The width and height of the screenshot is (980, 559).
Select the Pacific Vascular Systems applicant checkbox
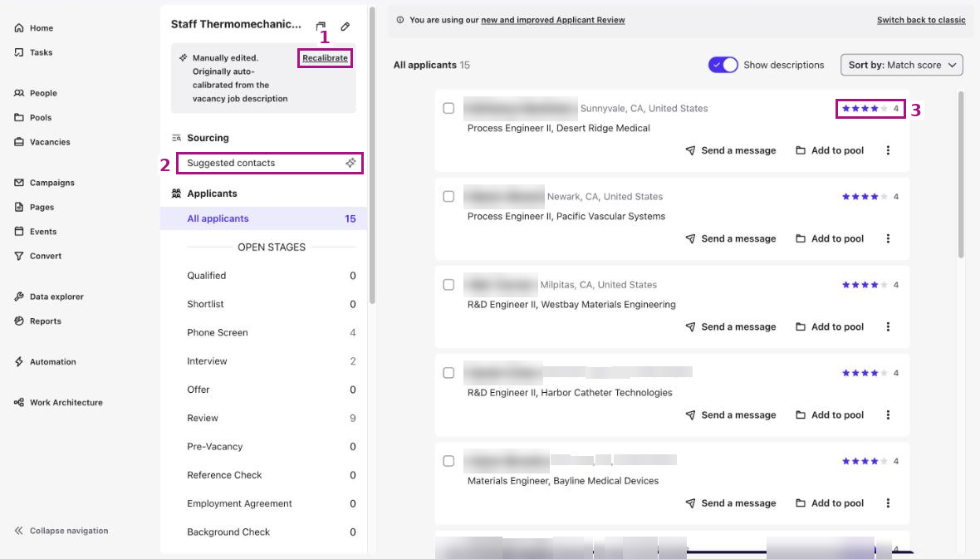tap(448, 196)
